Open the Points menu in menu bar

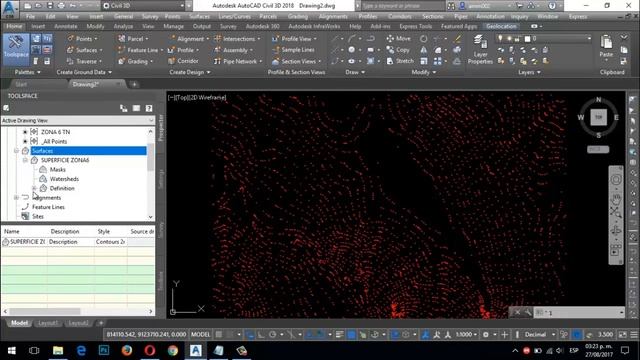point(172,16)
